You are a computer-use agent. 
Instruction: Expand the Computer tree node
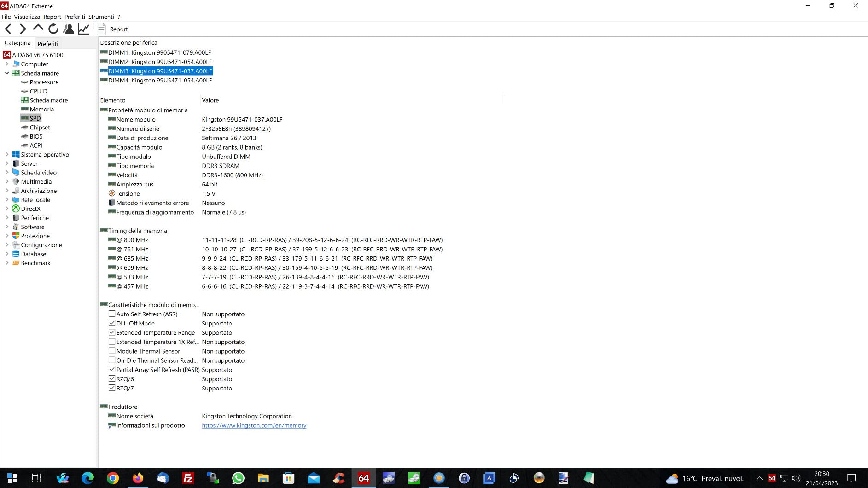pyautogui.click(x=7, y=64)
